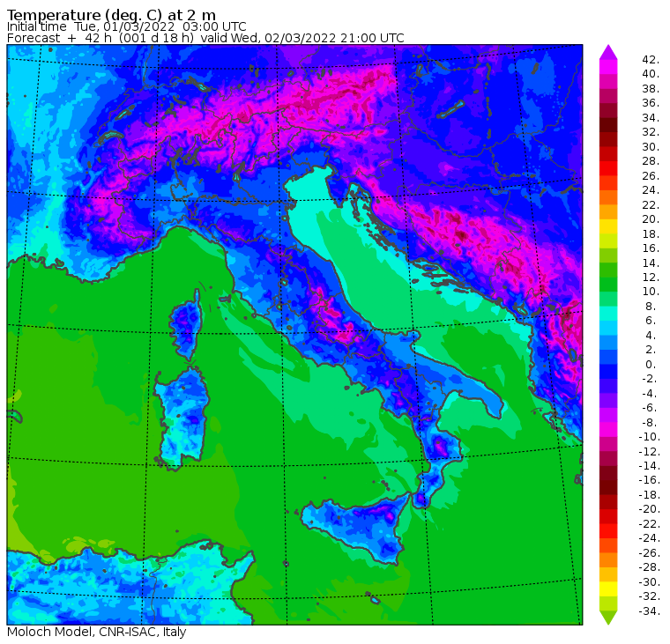Click the "18." legend label
This screenshot has width=670, height=644.
[x=651, y=233]
